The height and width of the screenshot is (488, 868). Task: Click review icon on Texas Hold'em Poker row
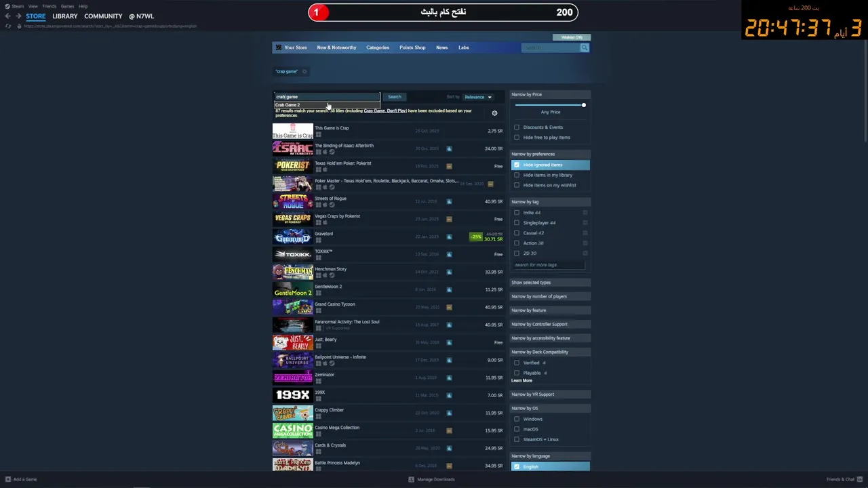[449, 166]
